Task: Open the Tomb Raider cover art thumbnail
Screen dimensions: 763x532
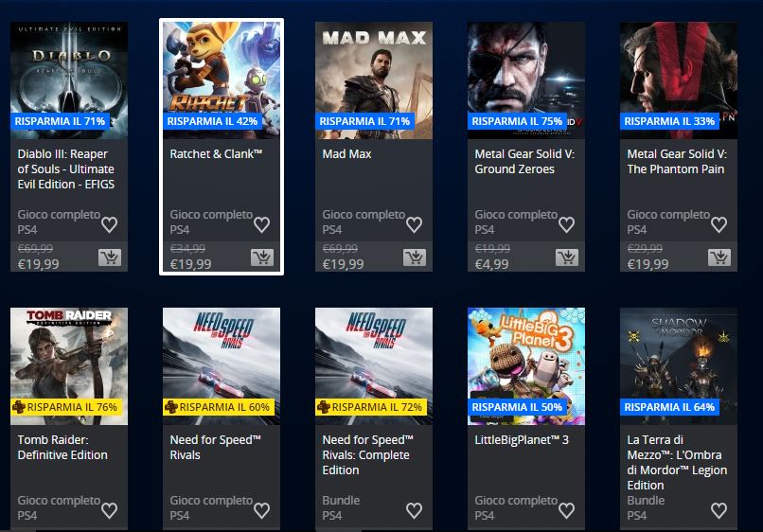Action: click(x=69, y=366)
